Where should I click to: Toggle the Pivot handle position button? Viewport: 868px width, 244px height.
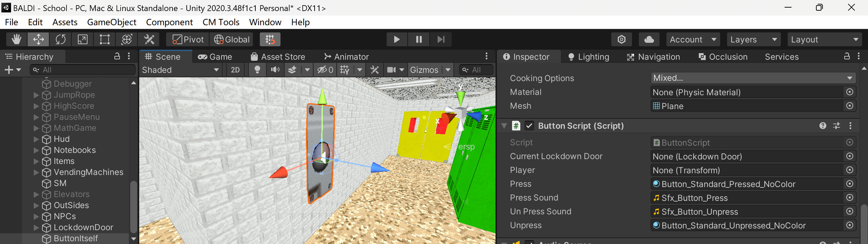pos(188,39)
